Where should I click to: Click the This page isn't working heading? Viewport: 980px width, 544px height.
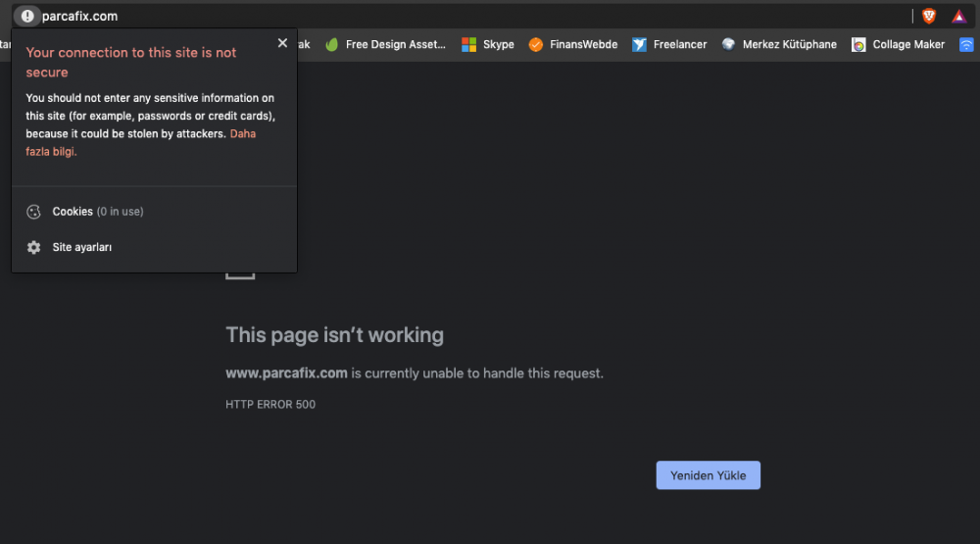(x=334, y=335)
